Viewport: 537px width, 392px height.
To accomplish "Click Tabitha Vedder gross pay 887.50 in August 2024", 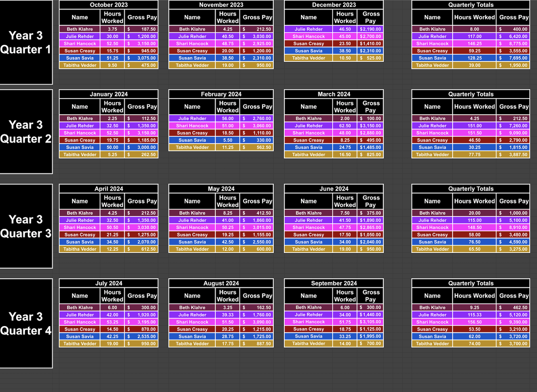I will click(x=257, y=344).
